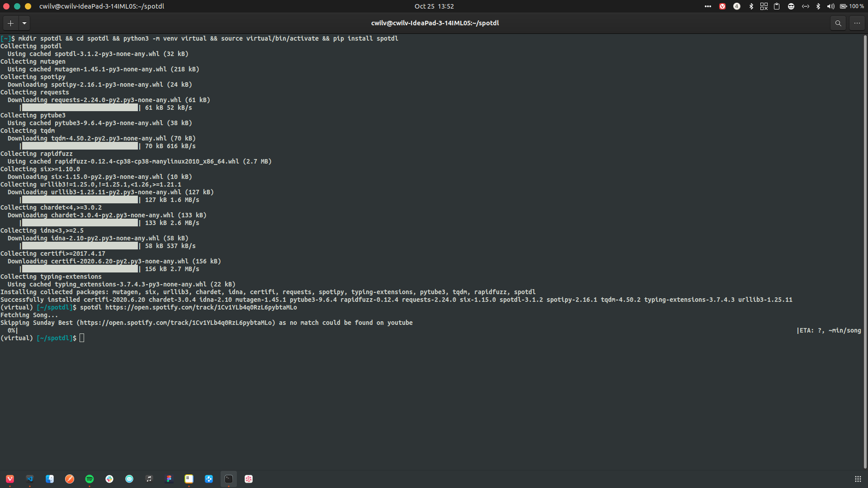Open a new terminal tab with the plus button
This screenshot has width=868, height=488.
[10, 23]
